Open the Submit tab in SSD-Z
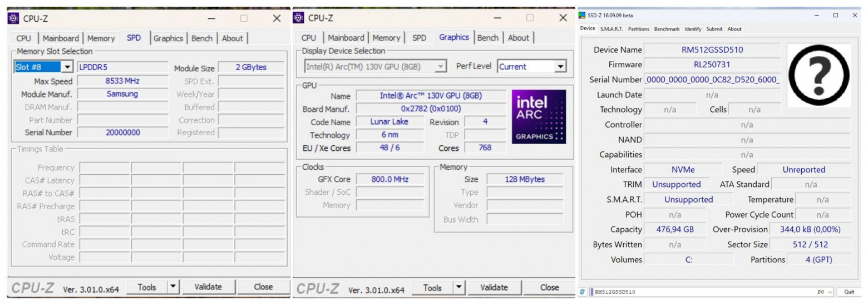The width and height of the screenshot is (868, 305). [714, 29]
